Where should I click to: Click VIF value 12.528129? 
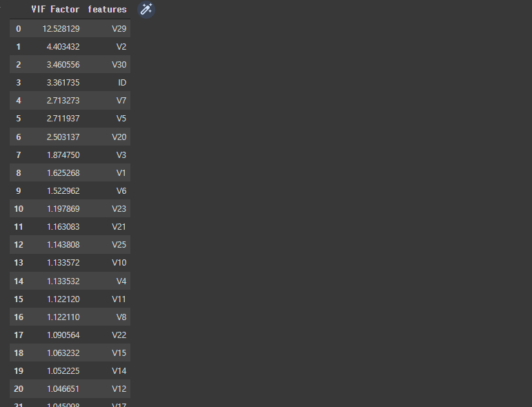click(61, 29)
